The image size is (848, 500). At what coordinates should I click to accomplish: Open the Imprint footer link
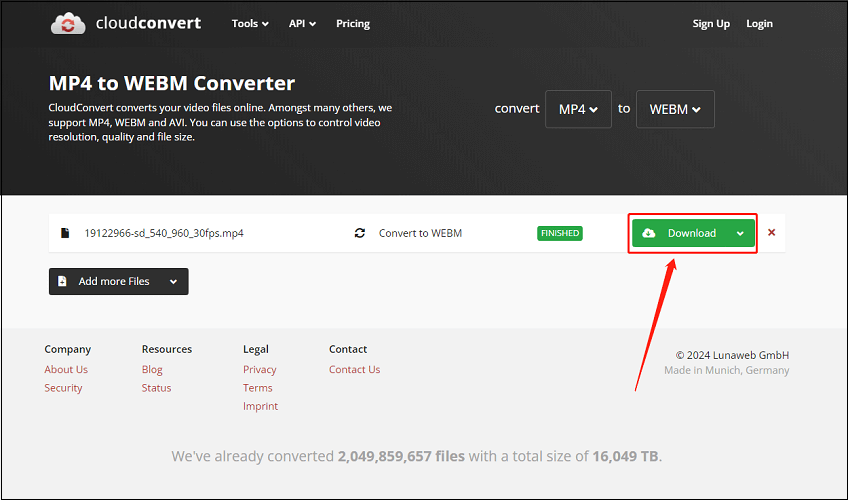pos(260,406)
